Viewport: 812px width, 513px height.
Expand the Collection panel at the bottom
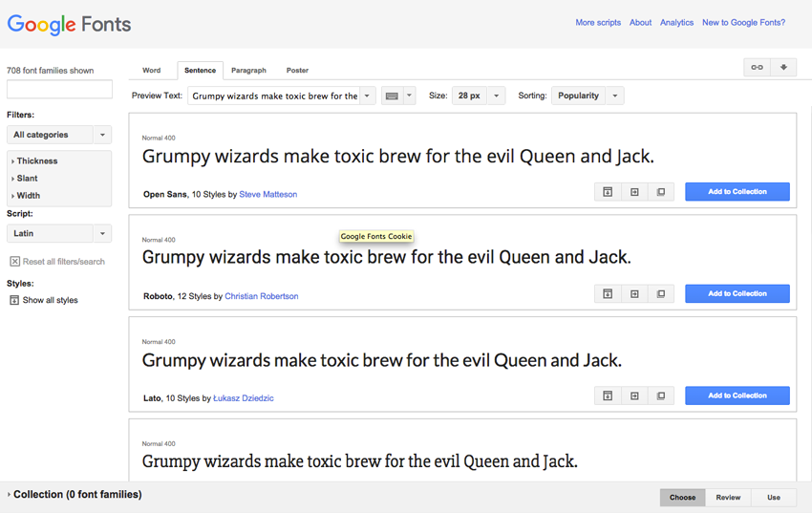point(76,495)
